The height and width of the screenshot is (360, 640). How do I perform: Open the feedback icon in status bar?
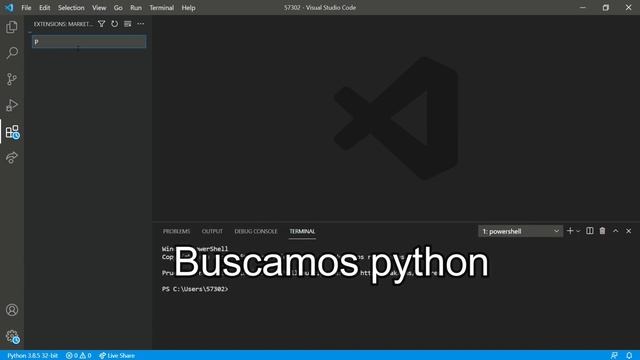point(614,356)
